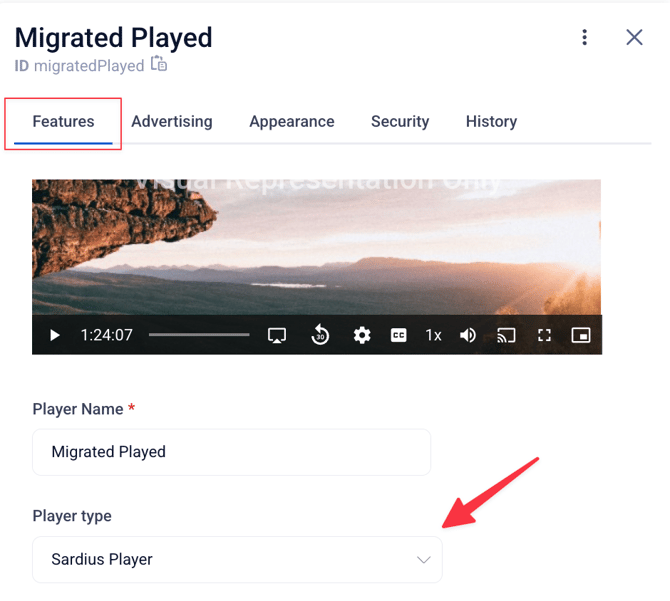Close the Migrated Played panel
Viewport: 670px width, 601px height.
tap(634, 38)
